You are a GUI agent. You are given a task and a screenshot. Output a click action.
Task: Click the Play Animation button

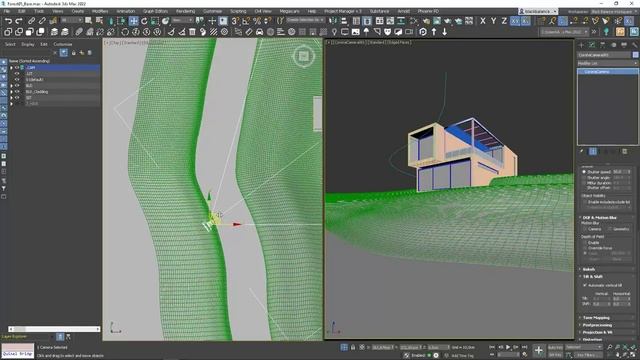click(x=508, y=347)
